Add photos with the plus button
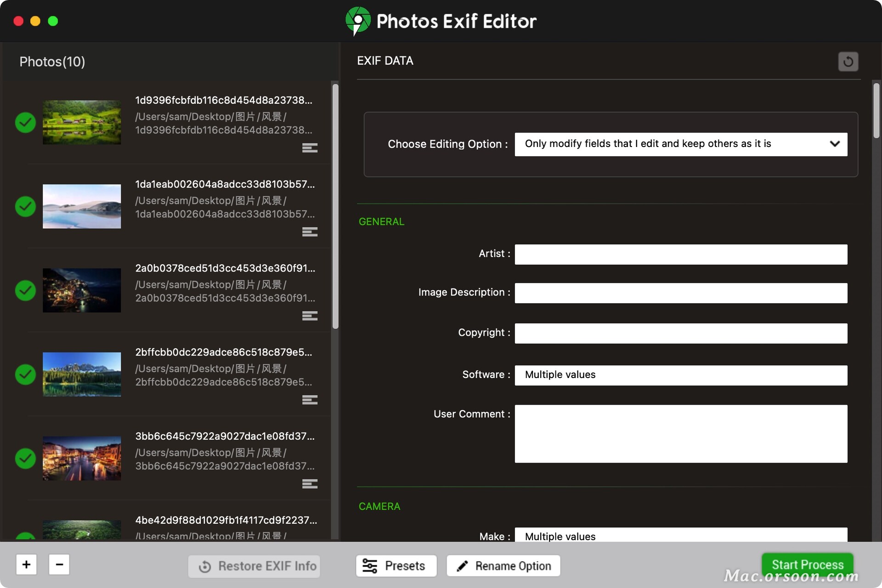 click(x=26, y=565)
